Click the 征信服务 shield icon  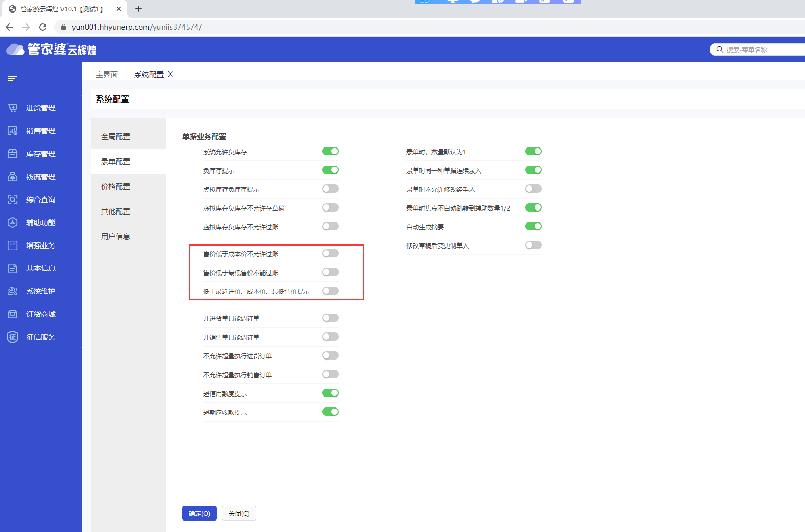point(13,337)
